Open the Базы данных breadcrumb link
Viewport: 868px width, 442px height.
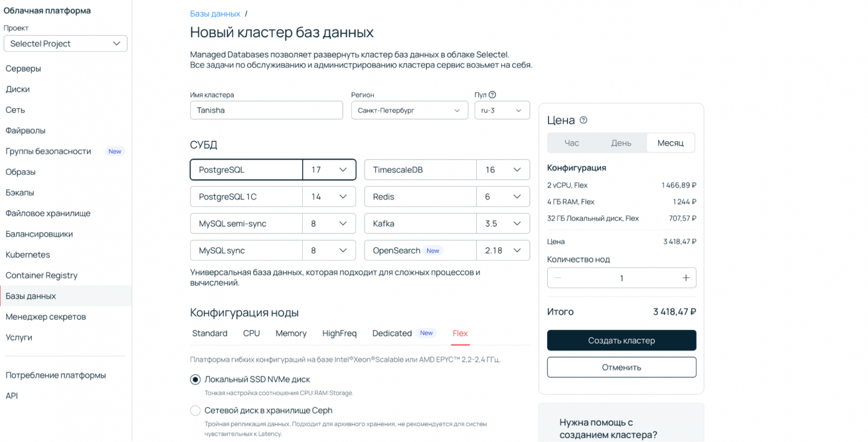[x=215, y=12]
